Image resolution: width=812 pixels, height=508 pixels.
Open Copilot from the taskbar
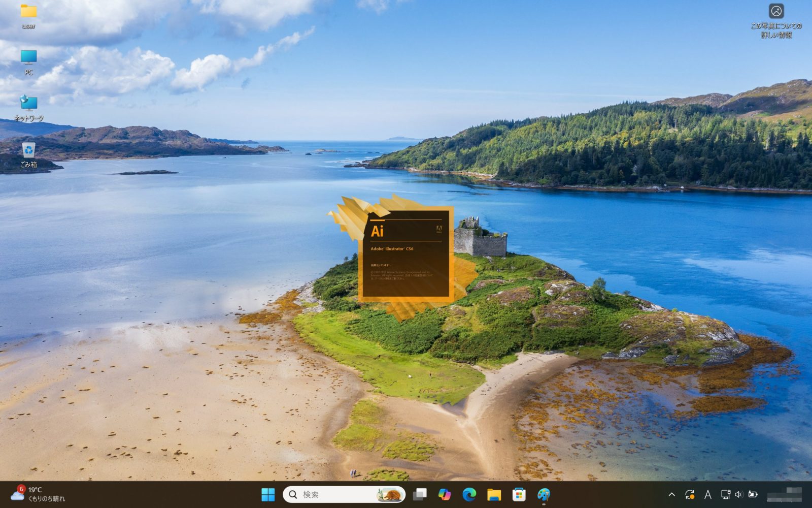coord(445,494)
